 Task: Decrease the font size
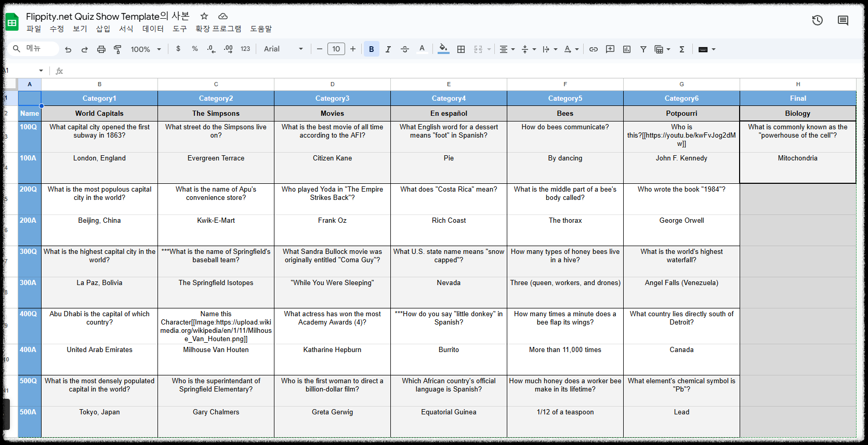pyautogui.click(x=320, y=49)
